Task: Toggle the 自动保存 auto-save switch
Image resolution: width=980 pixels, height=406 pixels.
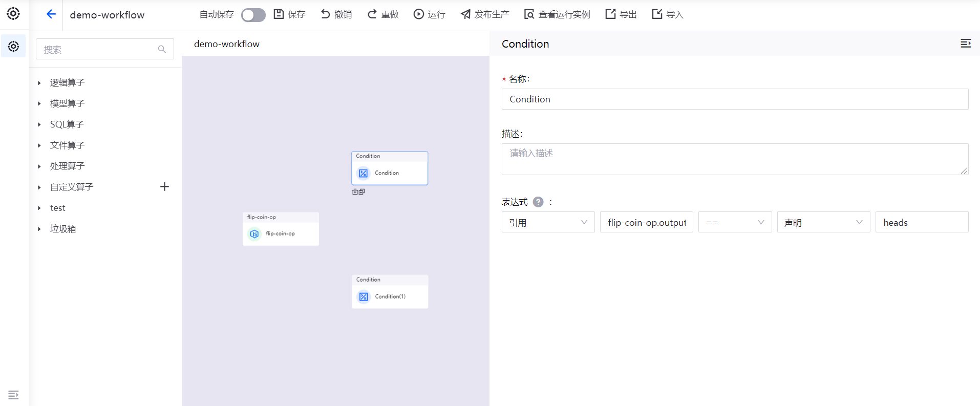Action: [253, 15]
